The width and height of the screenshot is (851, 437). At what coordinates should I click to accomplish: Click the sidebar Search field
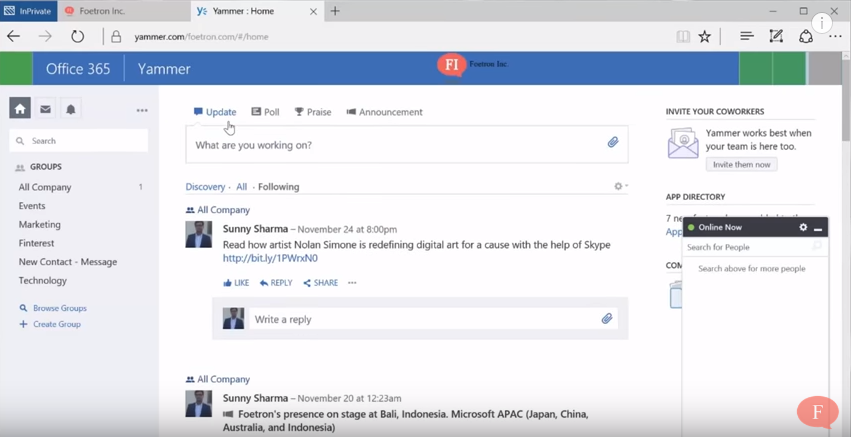tap(79, 141)
